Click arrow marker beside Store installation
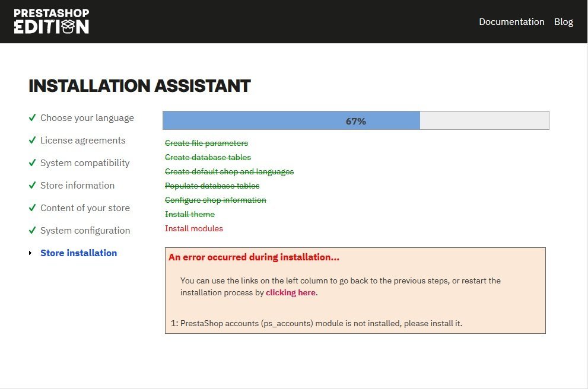588x389 pixels. [x=30, y=253]
